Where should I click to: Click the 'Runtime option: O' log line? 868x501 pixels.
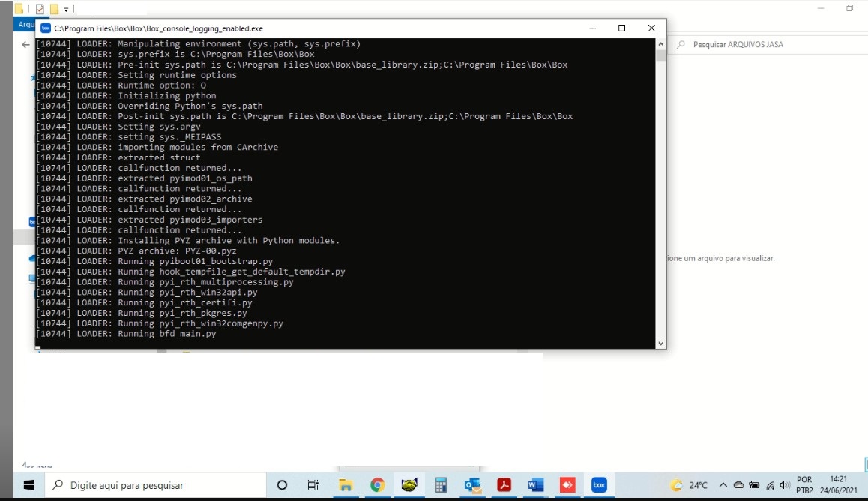coord(121,85)
